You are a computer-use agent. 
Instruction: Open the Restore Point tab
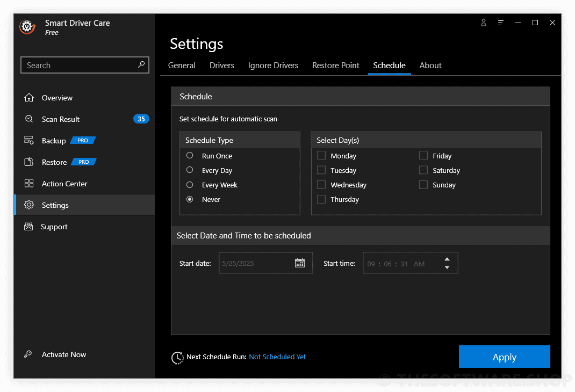pyautogui.click(x=335, y=65)
